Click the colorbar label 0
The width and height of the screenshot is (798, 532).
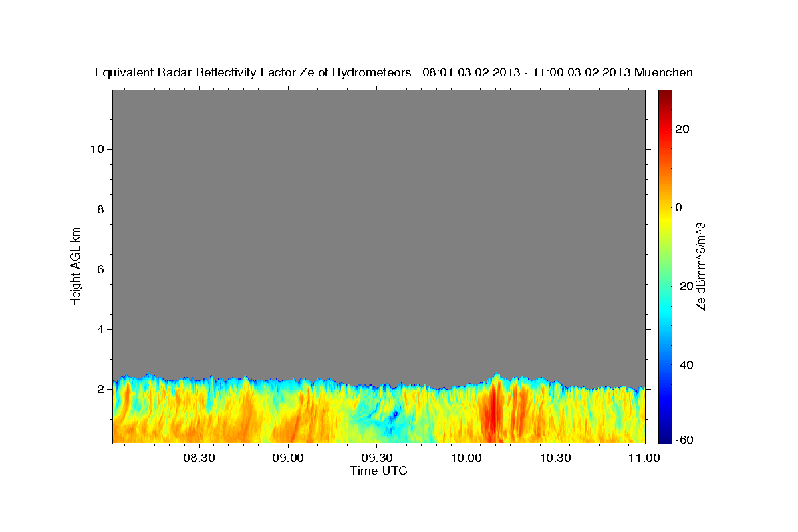click(678, 207)
